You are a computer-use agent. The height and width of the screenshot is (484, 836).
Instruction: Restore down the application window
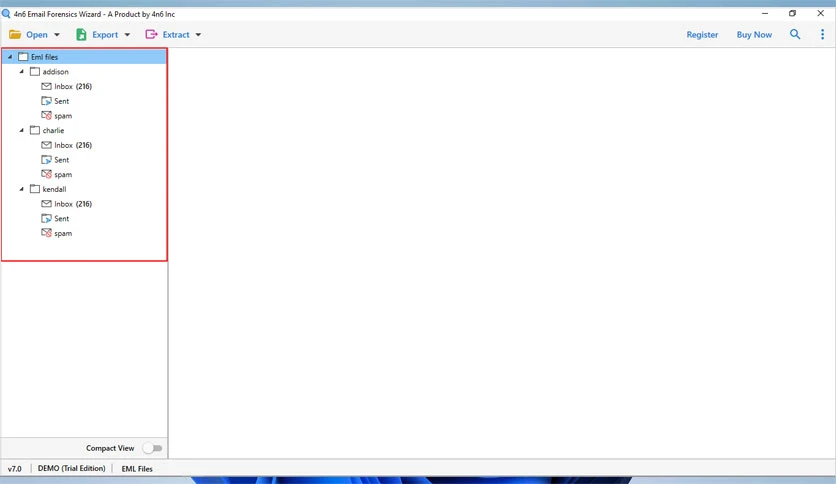(792, 13)
